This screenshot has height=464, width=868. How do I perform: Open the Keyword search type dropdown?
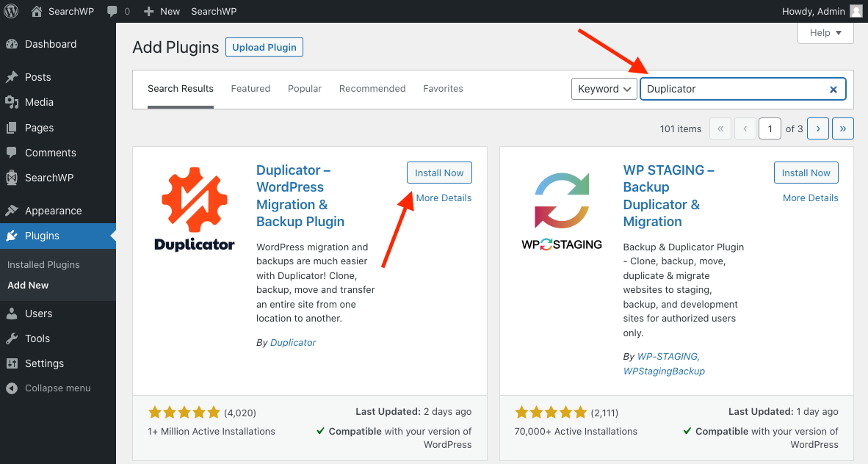(x=604, y=89)
